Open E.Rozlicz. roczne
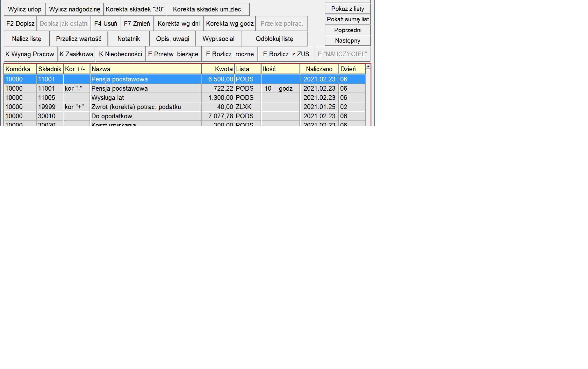 [230, 54]
